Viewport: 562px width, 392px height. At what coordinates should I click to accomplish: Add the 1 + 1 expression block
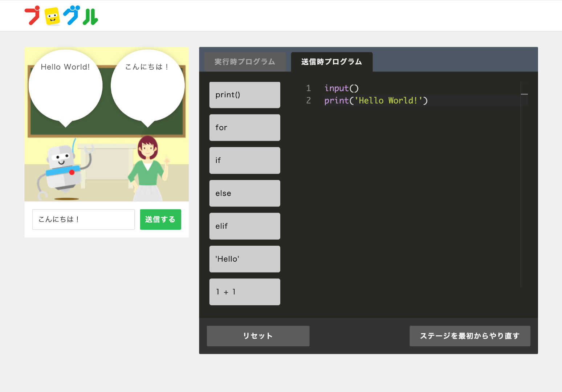tap(245, 292)
